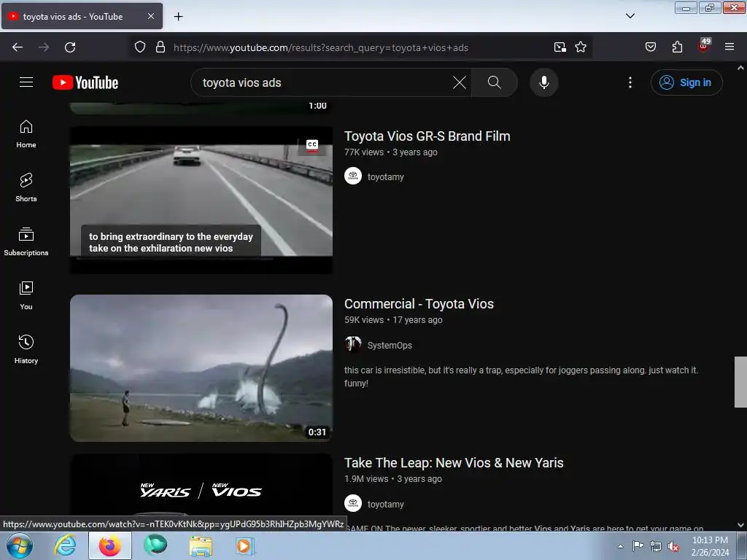Start voice search with the microphone

[x=543, y=82]
